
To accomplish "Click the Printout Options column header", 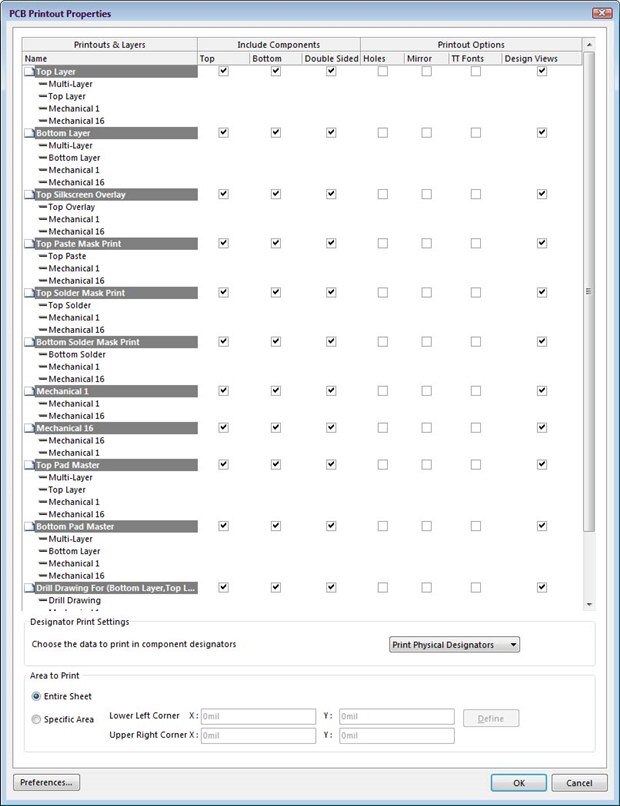I will [471, 45].
